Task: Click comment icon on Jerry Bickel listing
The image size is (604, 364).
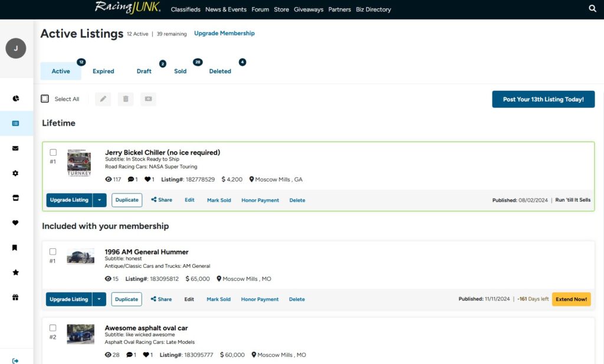Action: coord(131,179)
